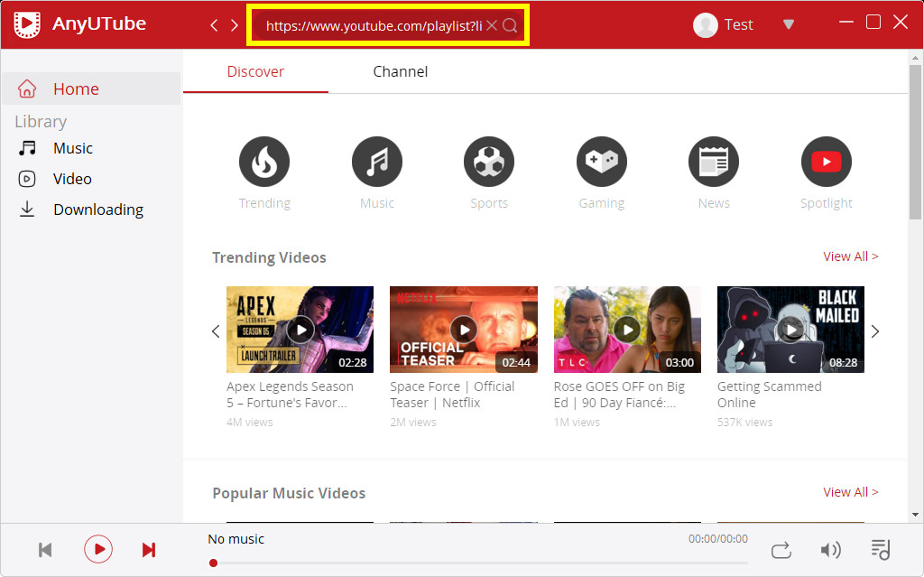
Task: Play the Space Force Official Teaser thumbnail
Action: [x=464, y=330]
